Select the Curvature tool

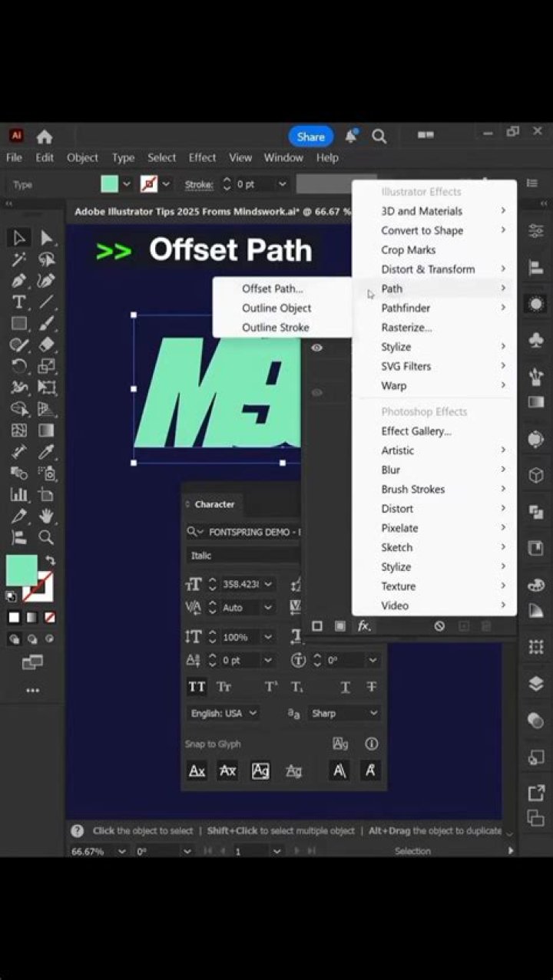(x=47, y=281)
